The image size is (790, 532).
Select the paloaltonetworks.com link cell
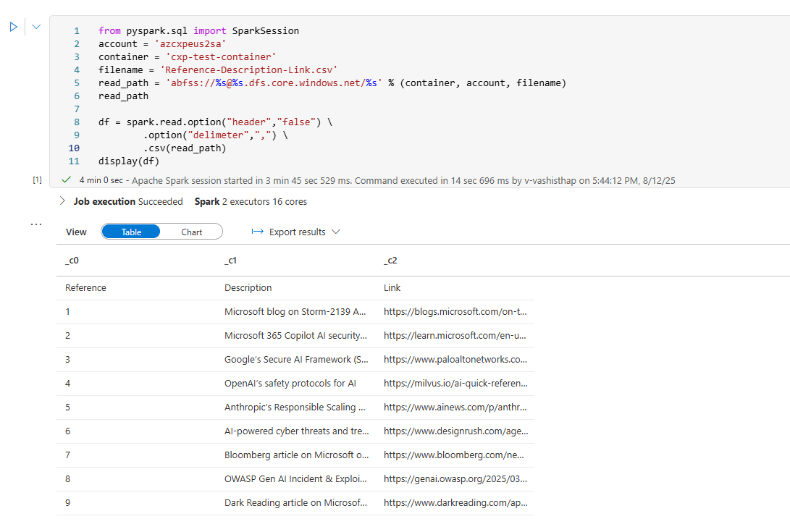[455, 360]
